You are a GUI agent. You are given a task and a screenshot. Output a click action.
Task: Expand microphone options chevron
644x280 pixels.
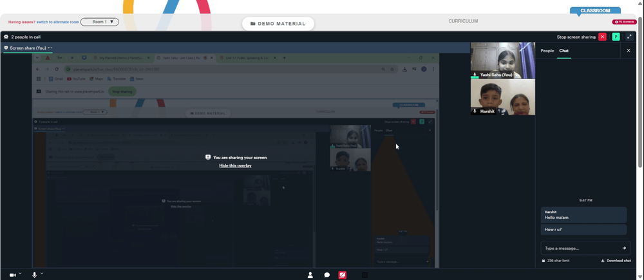41,274
